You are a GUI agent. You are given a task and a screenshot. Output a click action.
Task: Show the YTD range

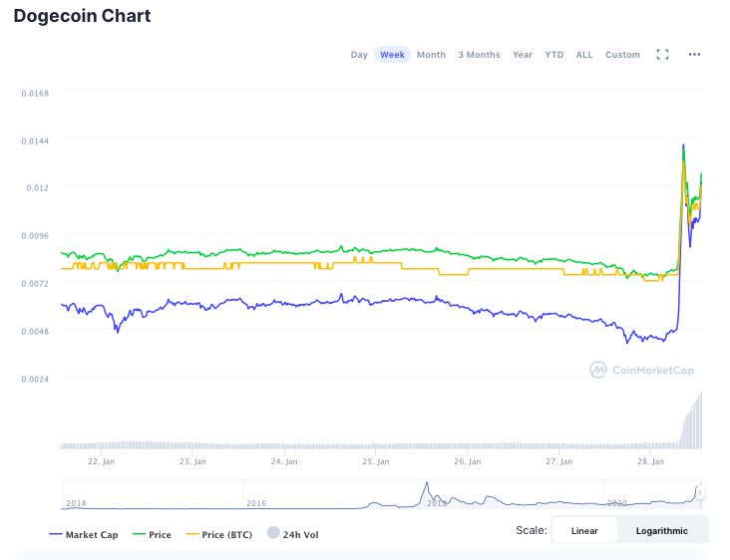[554, 55]
